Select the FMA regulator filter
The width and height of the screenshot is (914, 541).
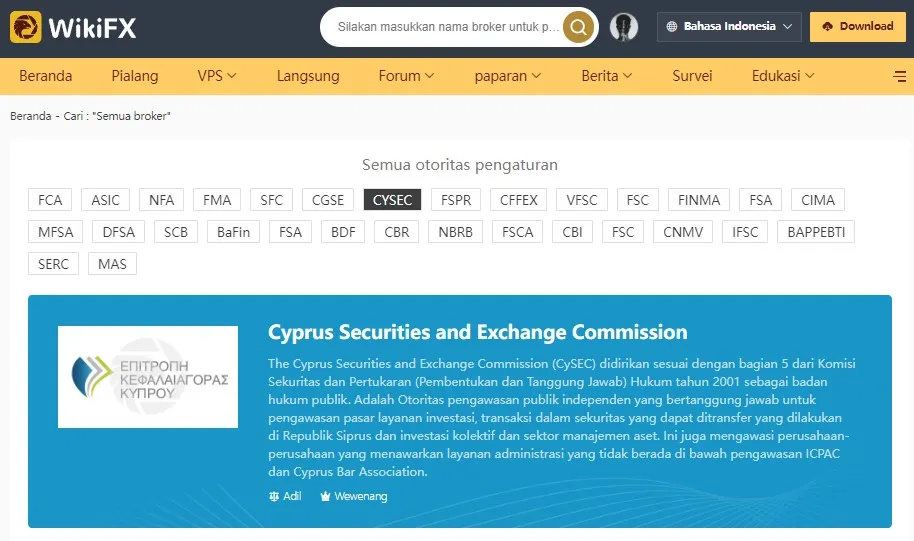tap(217, 200)
